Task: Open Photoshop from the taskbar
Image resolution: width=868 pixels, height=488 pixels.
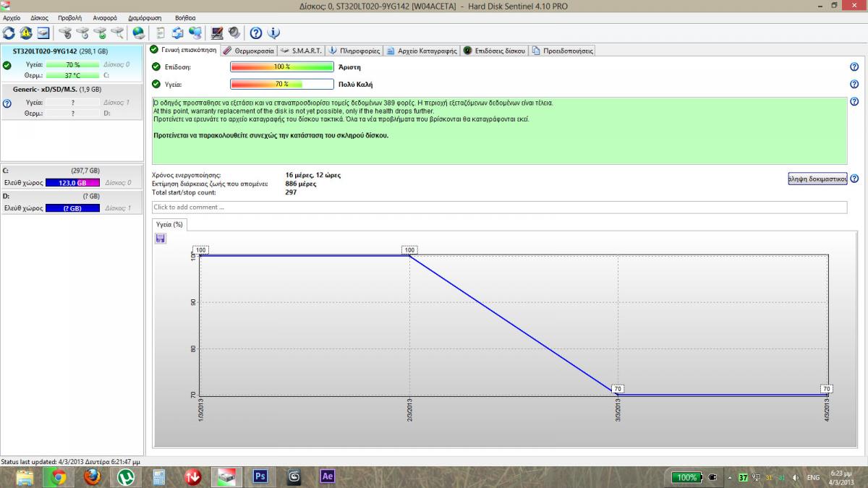Action: [260, 477]
